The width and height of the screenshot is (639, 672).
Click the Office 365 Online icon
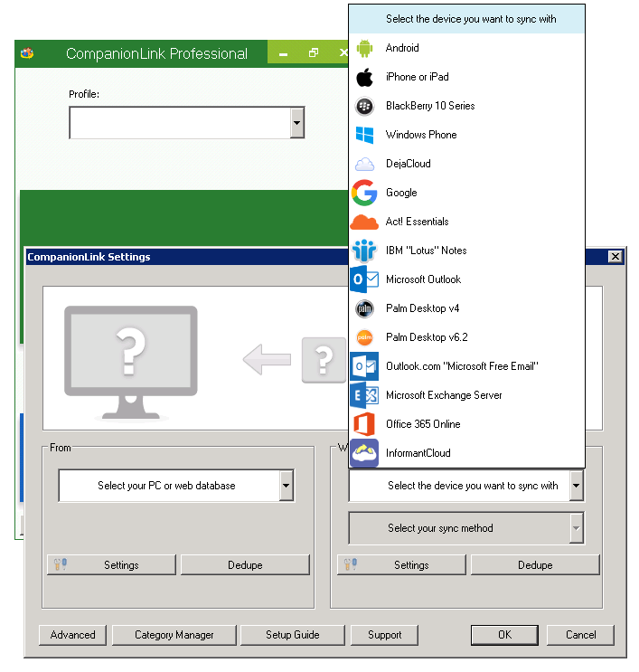coord(364,424)
